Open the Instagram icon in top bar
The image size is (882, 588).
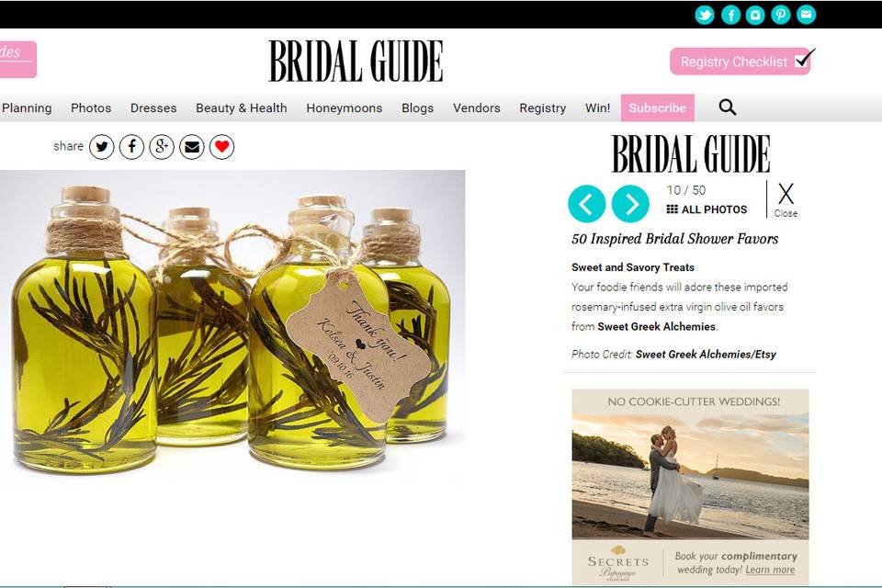coord(755,15)
